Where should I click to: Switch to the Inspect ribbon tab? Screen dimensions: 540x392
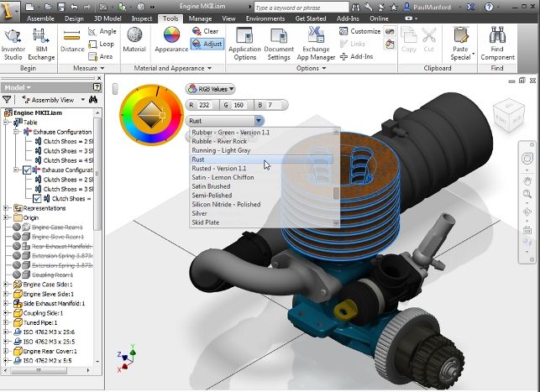tap(142, 18)
